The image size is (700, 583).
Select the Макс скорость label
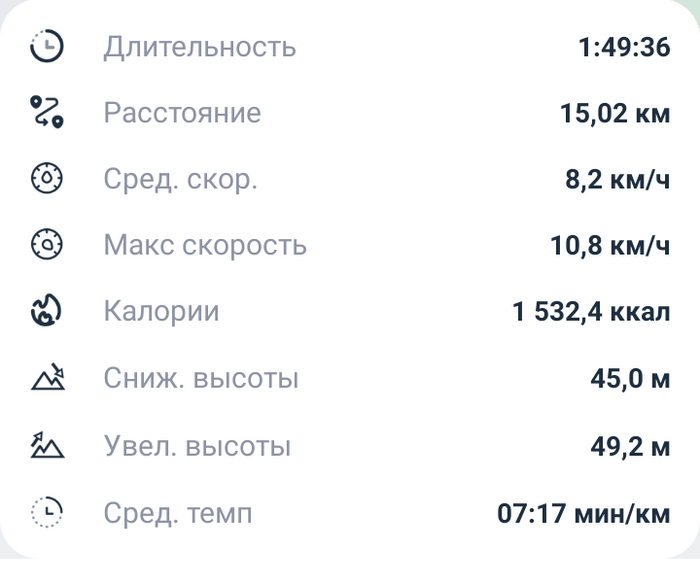(x=205, y=246)
